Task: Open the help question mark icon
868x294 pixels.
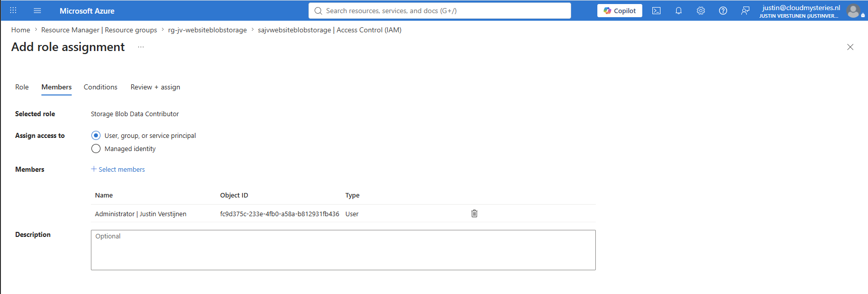Action: tap(723, 11)
